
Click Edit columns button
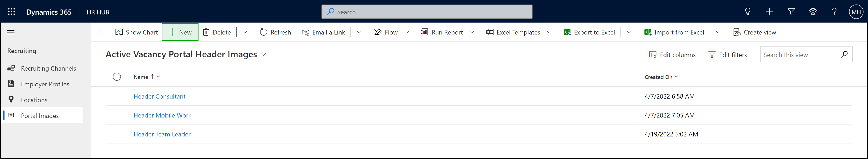pos(672,55)
